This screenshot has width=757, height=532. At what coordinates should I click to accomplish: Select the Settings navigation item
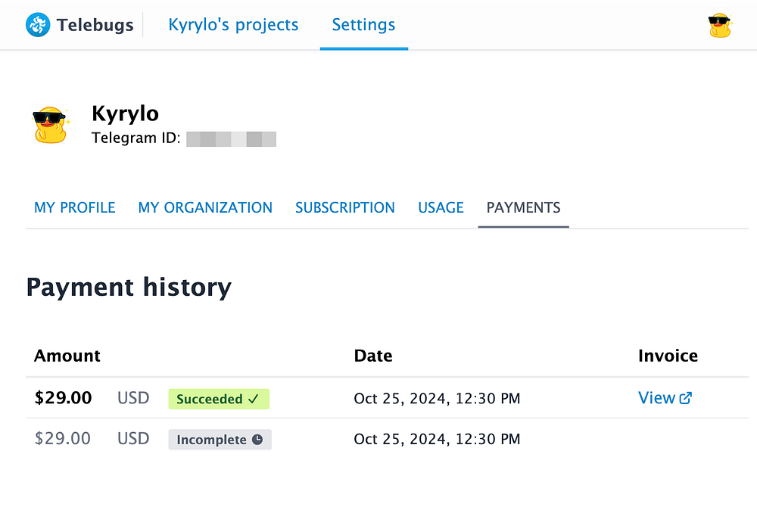click(x=363, y=25)
